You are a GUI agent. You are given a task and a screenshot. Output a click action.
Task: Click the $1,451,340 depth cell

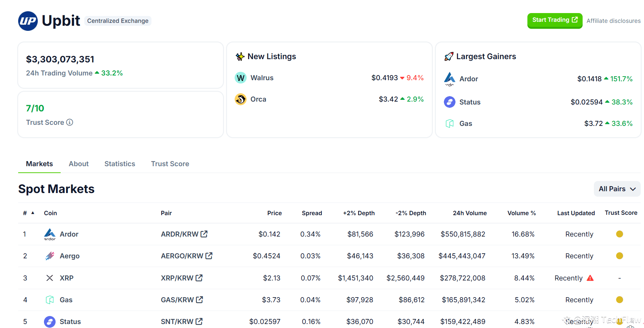[x=356, y=278]
